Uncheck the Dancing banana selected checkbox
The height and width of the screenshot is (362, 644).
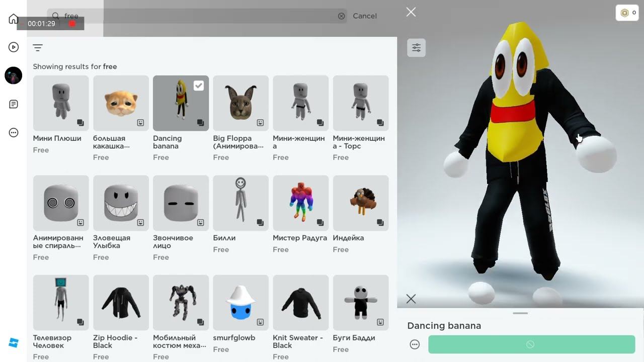(199, 85)
